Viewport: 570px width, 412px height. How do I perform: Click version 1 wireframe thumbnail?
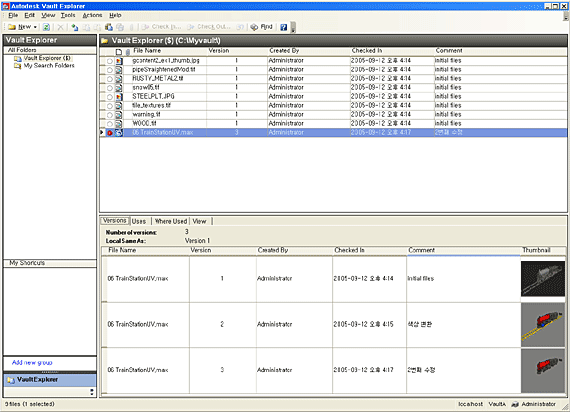[543, 279]
